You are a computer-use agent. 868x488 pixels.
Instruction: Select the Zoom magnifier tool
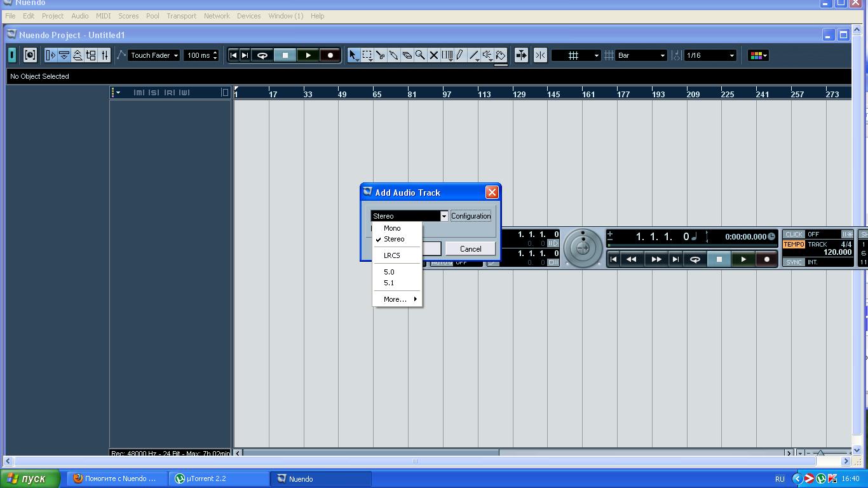(421, 55)
